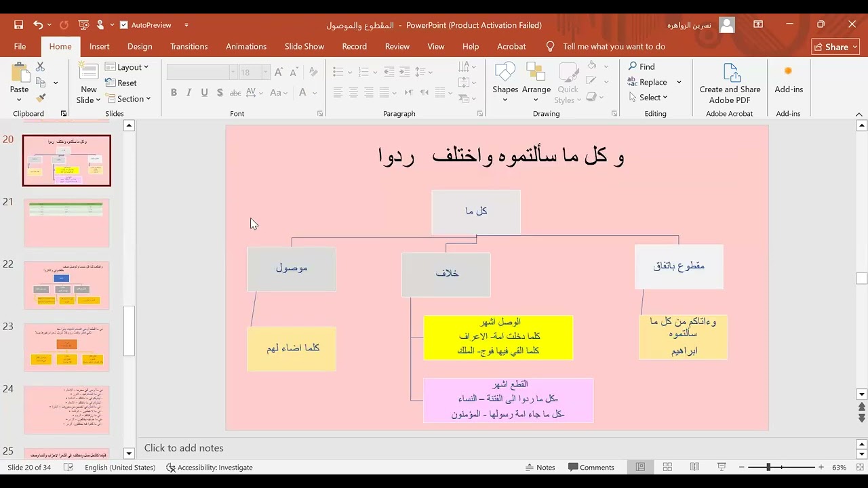This screenshot has height=488, width=868.
Task: Toggle Strikethrough formatting
Action: [235, 93]
